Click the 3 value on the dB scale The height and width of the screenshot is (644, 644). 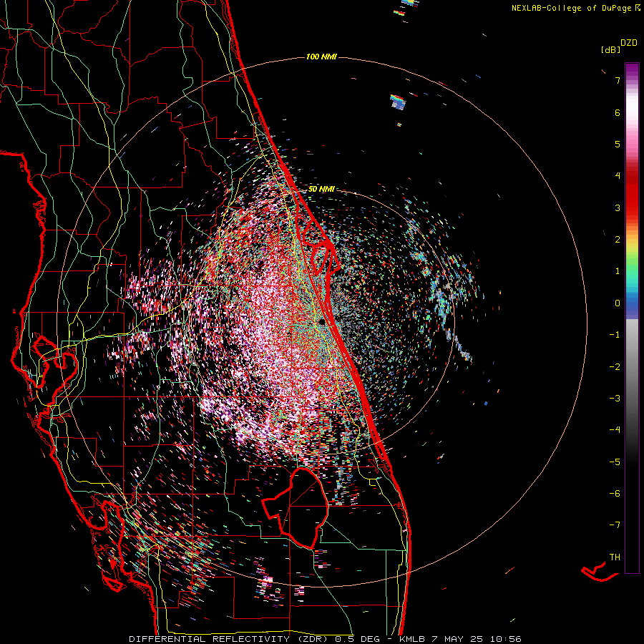pos(618,208)
